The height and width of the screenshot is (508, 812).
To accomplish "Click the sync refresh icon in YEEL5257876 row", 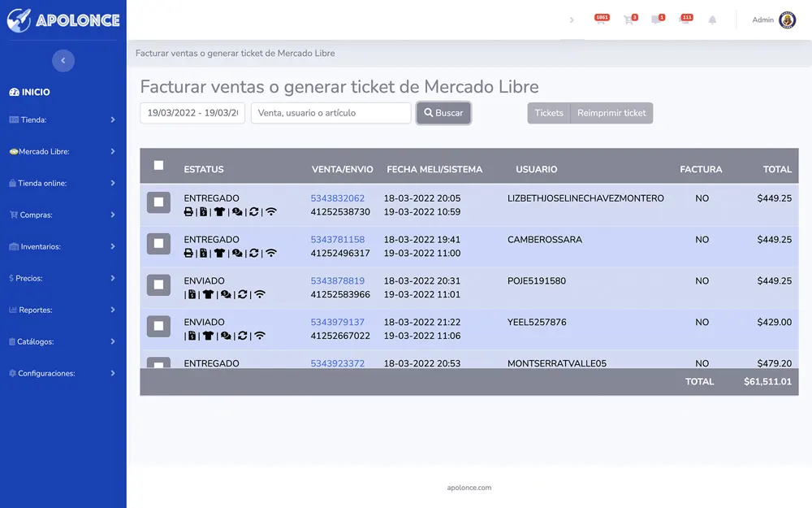I will click(242, 336).
